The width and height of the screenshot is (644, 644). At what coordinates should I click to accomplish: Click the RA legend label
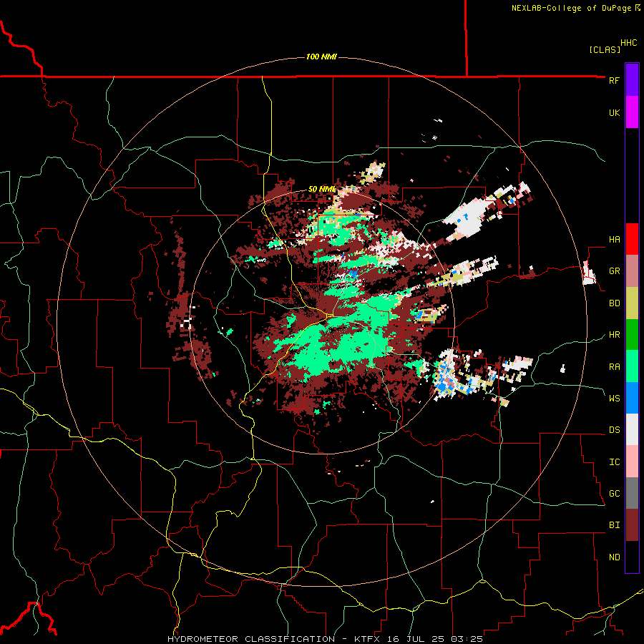(x=614, y=366)
